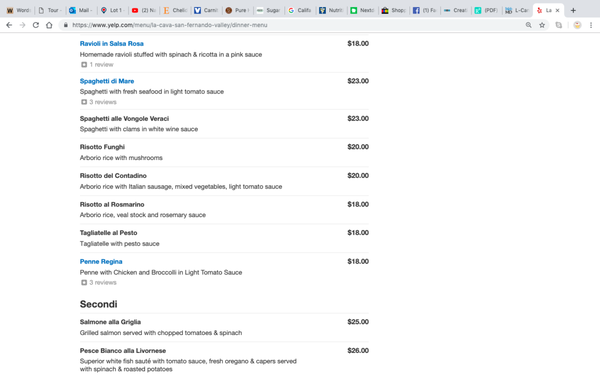
Task: Open Chrome's three-dot menu
Action: pos(591,25)
